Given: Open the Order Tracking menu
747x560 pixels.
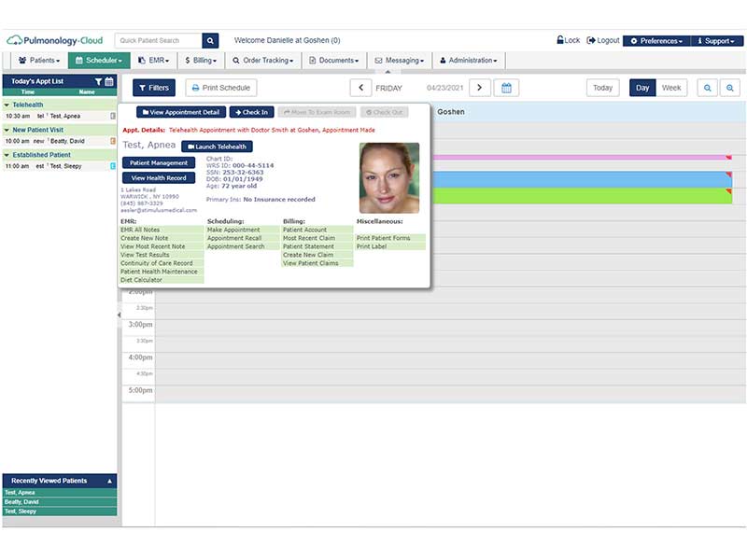Looking at the screenshot, I should pos(263,61).
